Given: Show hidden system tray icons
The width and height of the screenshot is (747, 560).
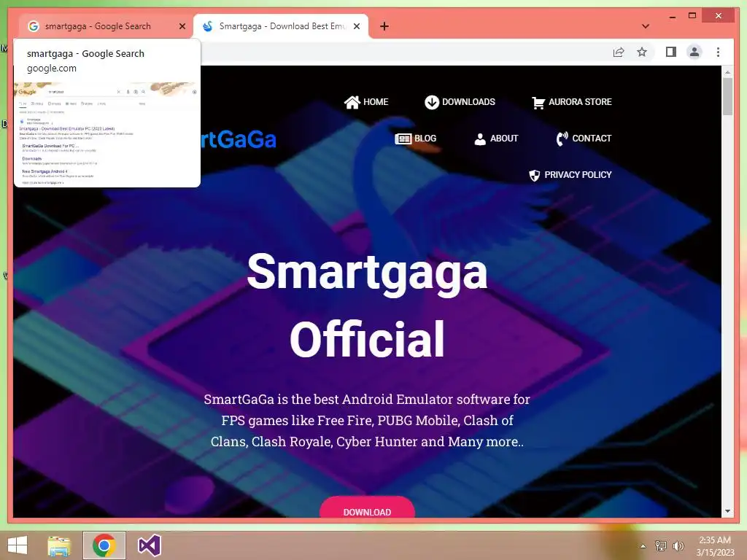Looking at the screenshot, I should [x=643, y=546].
